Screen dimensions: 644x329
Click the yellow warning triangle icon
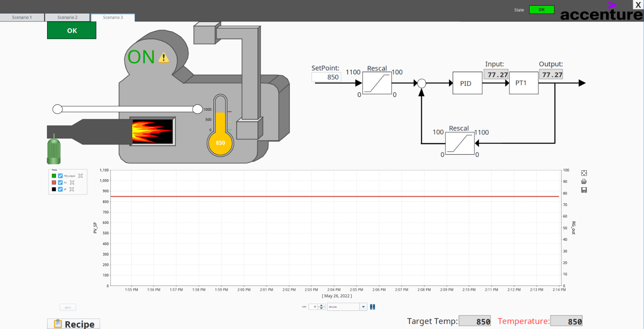(x=164, y=58)
